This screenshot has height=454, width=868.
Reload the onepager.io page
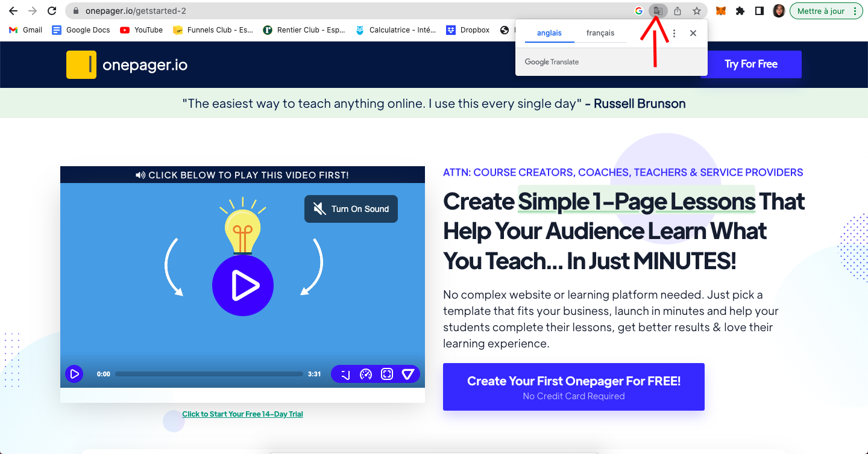[x=52, y=11]
